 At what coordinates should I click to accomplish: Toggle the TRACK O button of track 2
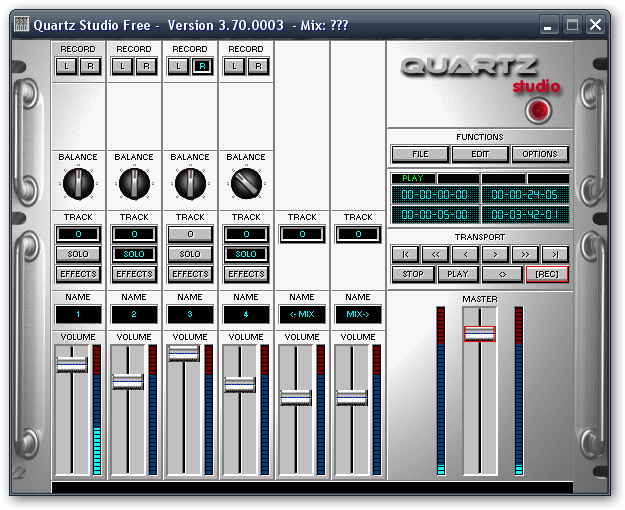[134, 234]
